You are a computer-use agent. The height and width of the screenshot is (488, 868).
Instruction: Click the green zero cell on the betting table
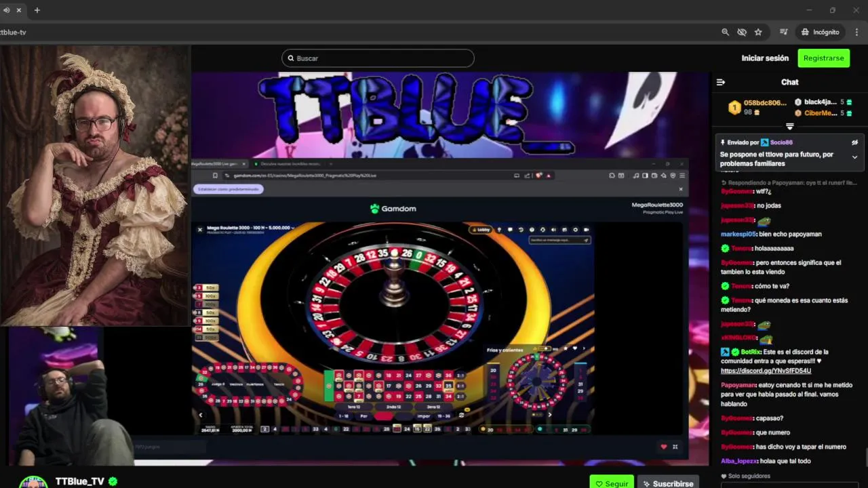(x=330, y=386)
